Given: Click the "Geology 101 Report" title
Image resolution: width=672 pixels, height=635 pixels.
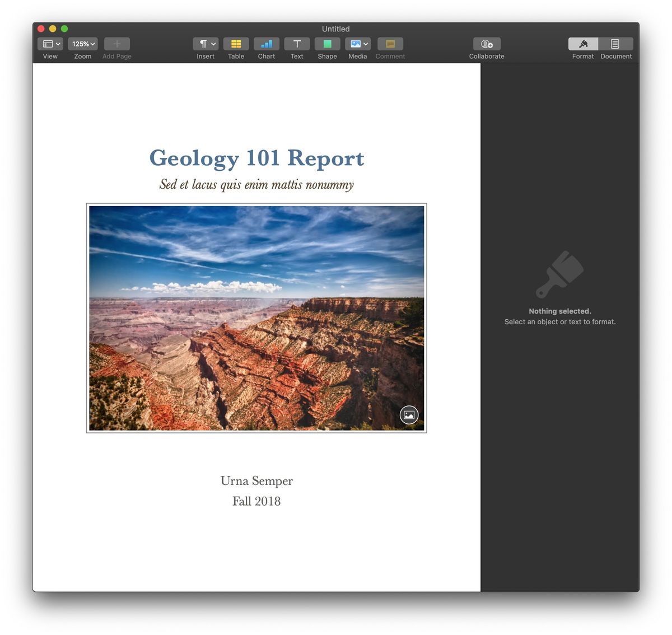Looking at the screenshot, I should coord(256,158).
